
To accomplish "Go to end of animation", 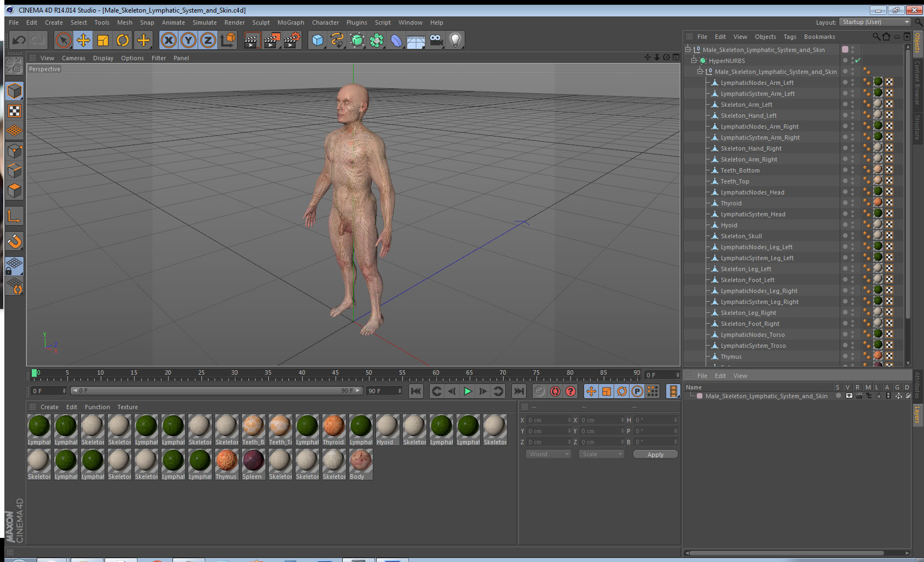I will click(x=518, y=391).
